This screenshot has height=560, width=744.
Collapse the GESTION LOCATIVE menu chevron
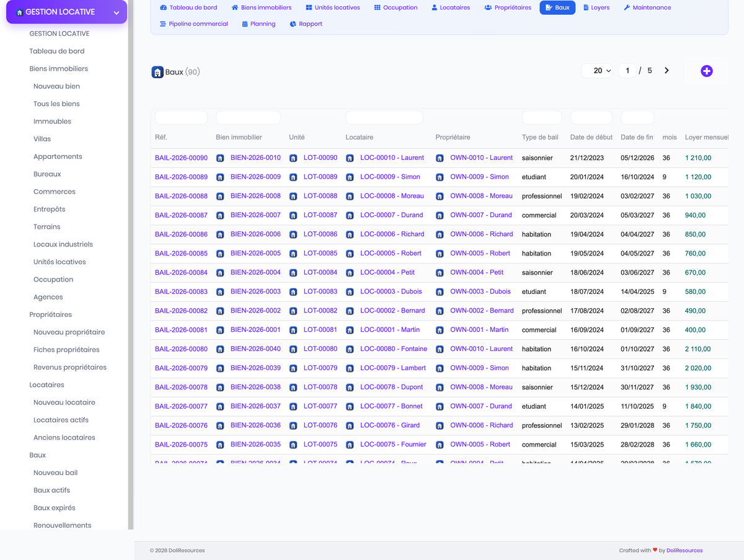click(116, 12)
